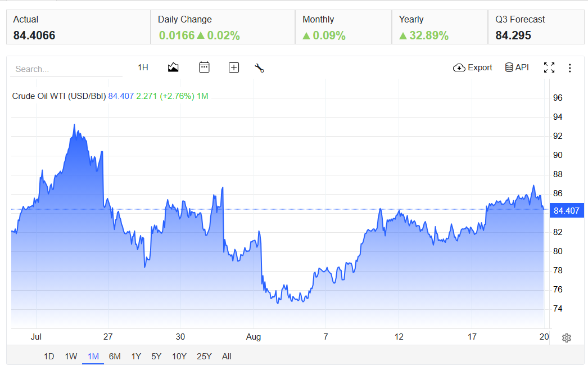Click the Aug label on date axis
Screen dimensions: 588x370
(254, 337)
